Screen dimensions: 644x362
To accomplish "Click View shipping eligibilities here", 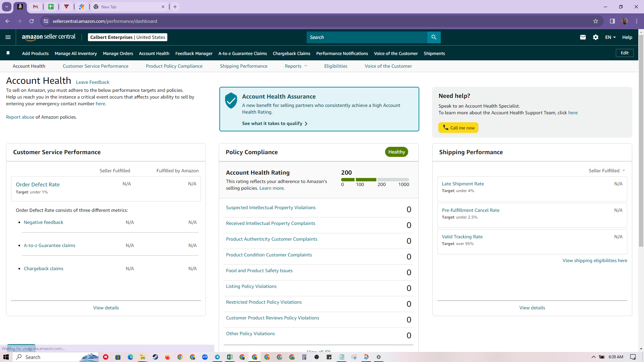I will [595, 260].
